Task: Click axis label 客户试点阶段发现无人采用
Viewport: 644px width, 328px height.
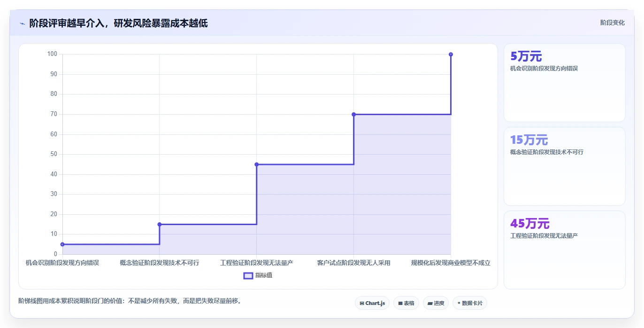Action: (x=353, y=263)
